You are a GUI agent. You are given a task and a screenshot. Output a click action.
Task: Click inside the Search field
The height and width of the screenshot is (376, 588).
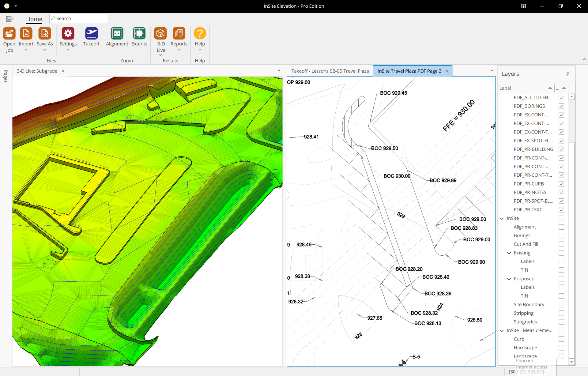pyautogui.click(x=78, y=18)
